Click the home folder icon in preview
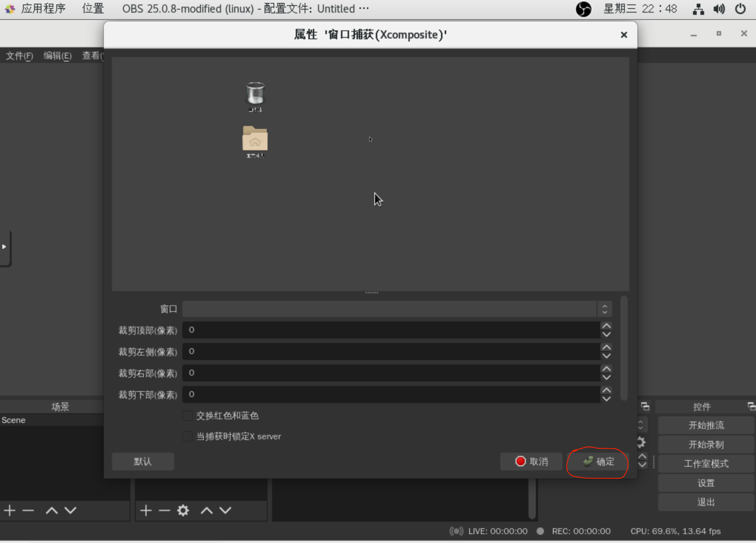Screen dimensions: 756x543 tap(255, 139)
